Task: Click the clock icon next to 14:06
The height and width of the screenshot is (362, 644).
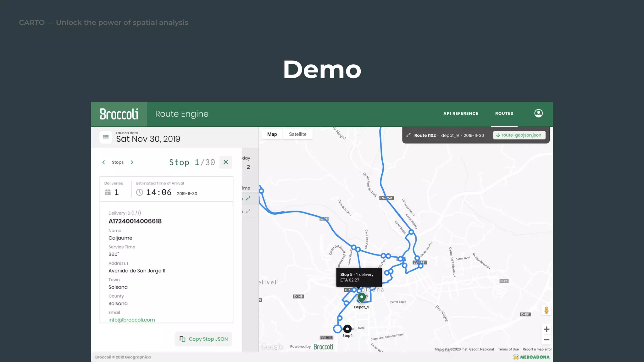Action: pyautogui.click(x=139, y=192)
